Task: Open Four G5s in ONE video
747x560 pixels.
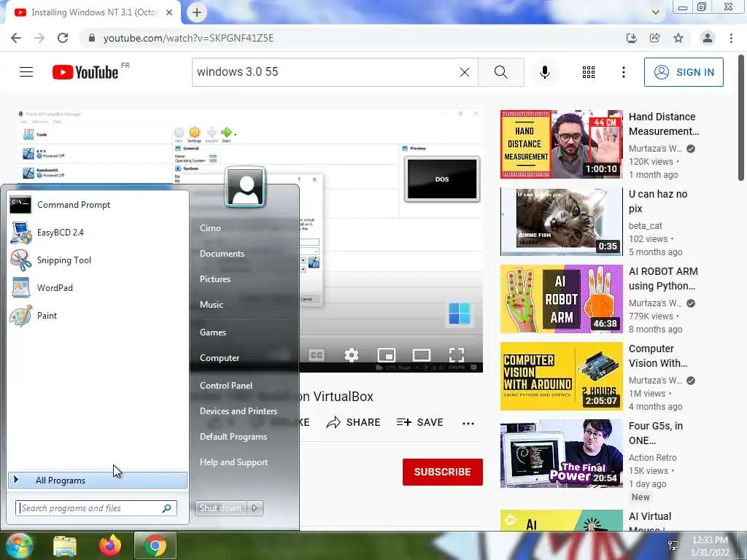Action: tap(561, 454)
